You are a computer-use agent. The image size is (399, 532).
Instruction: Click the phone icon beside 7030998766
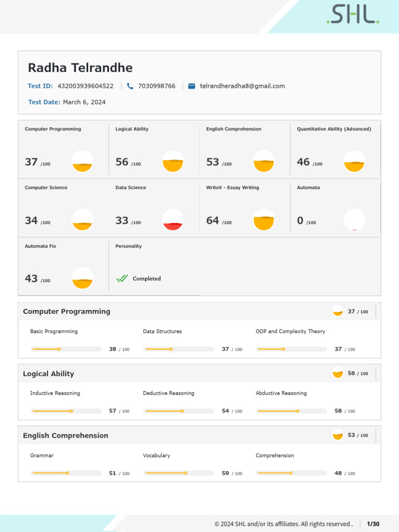[130, 86]
